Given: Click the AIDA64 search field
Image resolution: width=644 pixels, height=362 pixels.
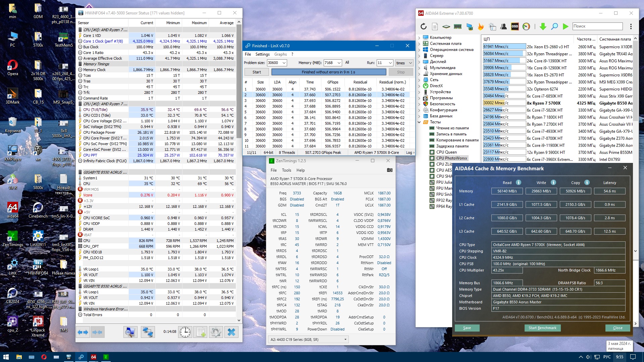Looking at the screenshot, I should (597, 26).
